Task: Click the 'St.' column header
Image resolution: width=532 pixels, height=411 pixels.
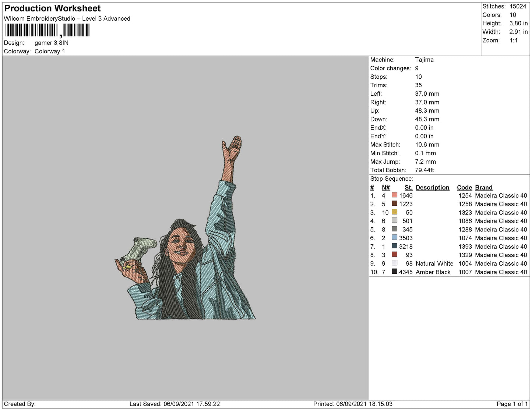Action: coord(408,187)
